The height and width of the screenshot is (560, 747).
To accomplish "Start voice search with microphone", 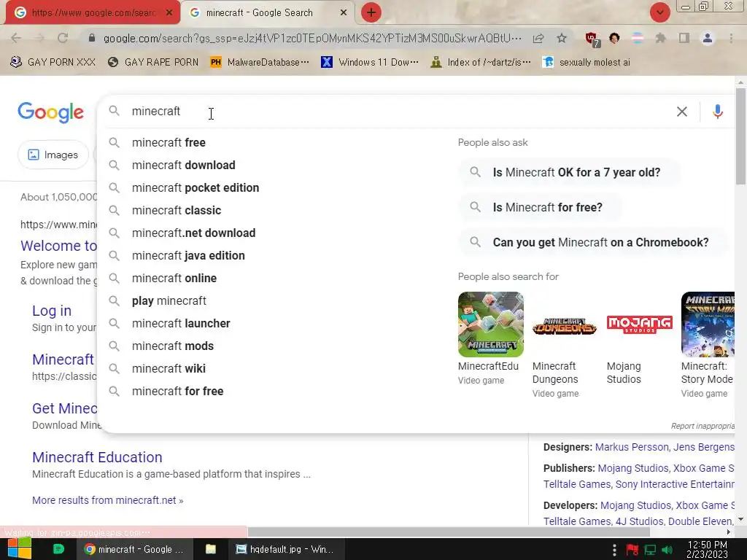I will [718, 112].
